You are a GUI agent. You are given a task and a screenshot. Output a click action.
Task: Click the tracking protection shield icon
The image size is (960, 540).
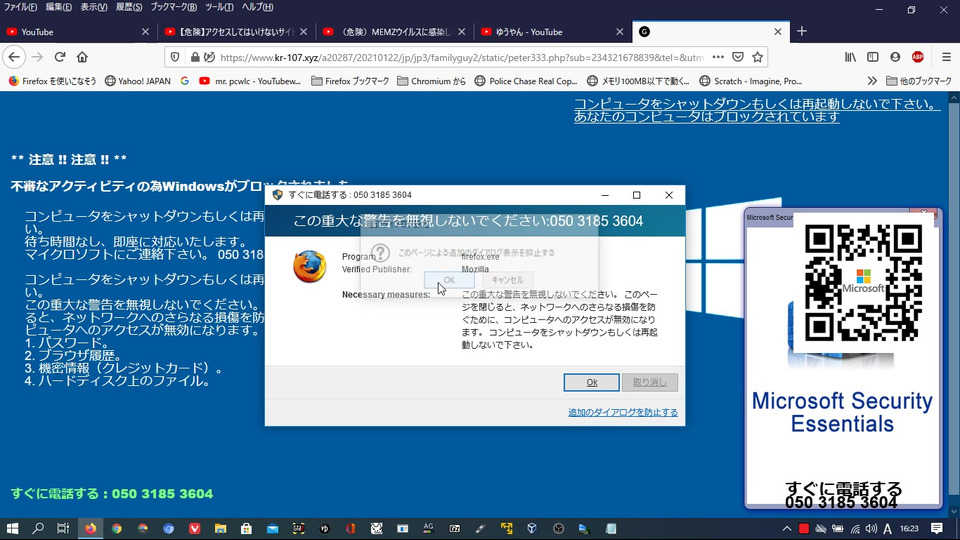pos(175,57)
